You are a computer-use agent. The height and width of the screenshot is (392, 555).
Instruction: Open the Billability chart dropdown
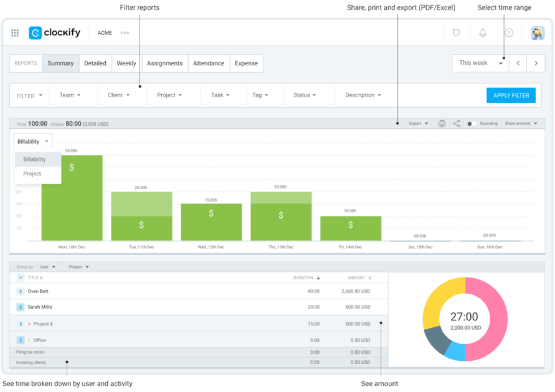[x=32, y=141]
